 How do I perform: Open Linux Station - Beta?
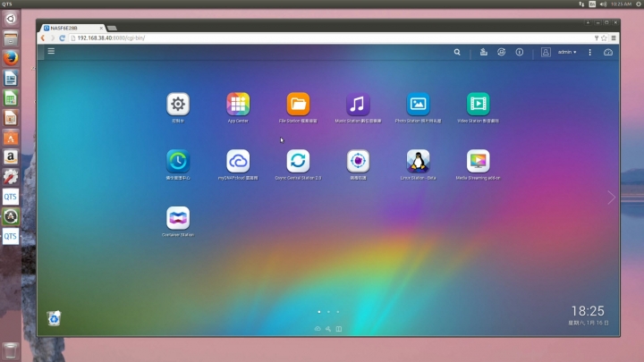click(418, 161)
